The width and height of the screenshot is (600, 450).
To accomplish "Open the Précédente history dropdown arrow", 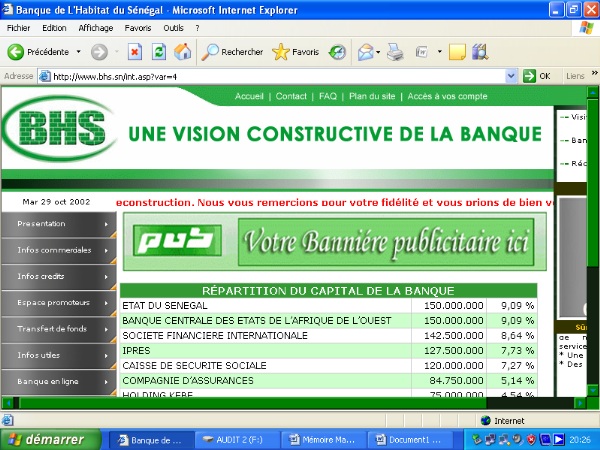I will 78,51.
